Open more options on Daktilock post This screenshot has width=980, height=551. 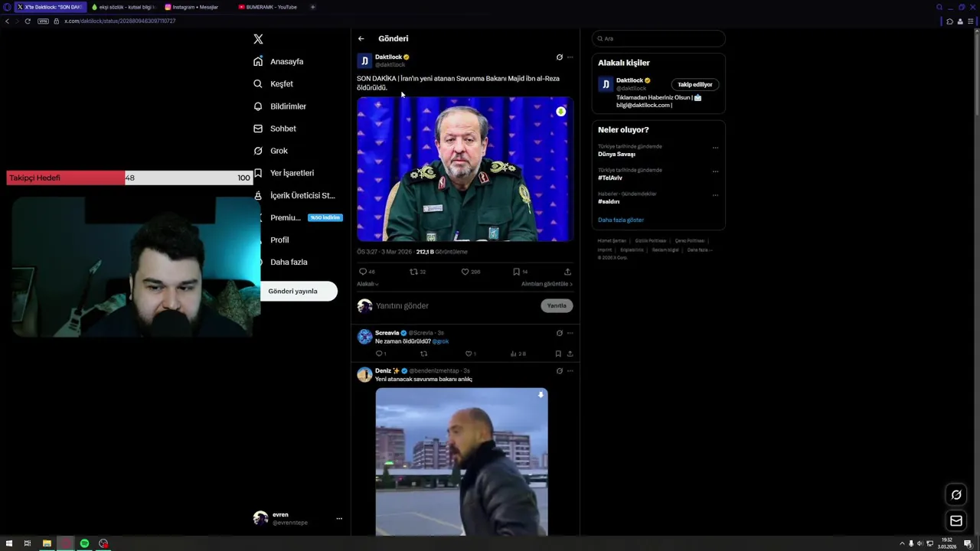click(570, 57)
